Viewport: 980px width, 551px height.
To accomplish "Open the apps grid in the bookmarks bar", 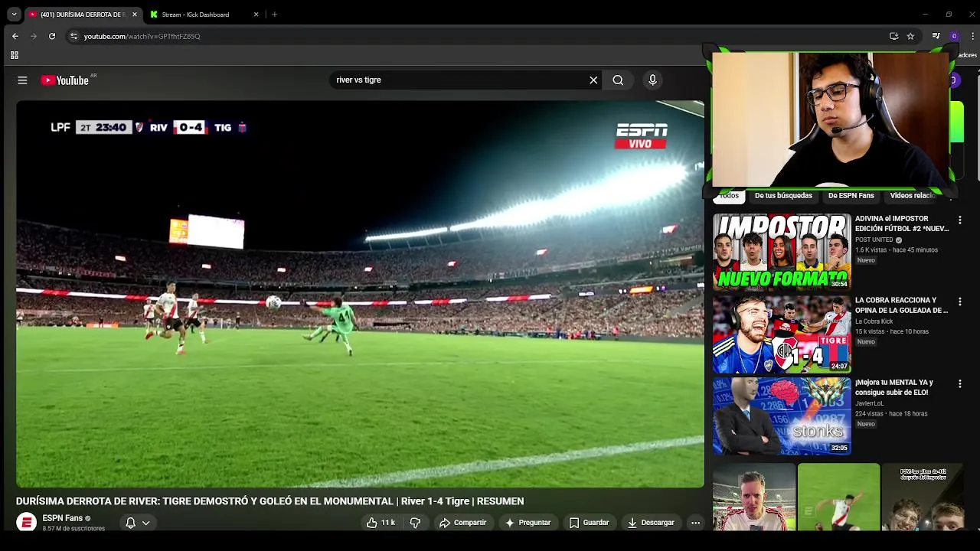I will [x=14, y=55].
